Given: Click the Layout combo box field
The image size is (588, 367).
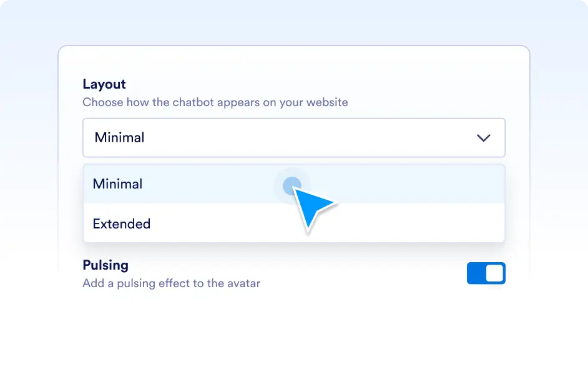Looking at the screenshot, I should (x=294, y=137).
